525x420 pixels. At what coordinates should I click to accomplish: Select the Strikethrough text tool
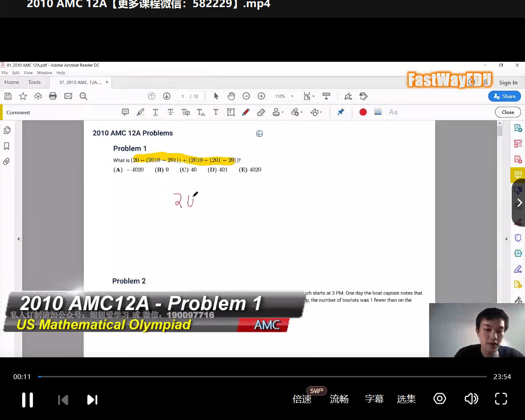[171, 112]
